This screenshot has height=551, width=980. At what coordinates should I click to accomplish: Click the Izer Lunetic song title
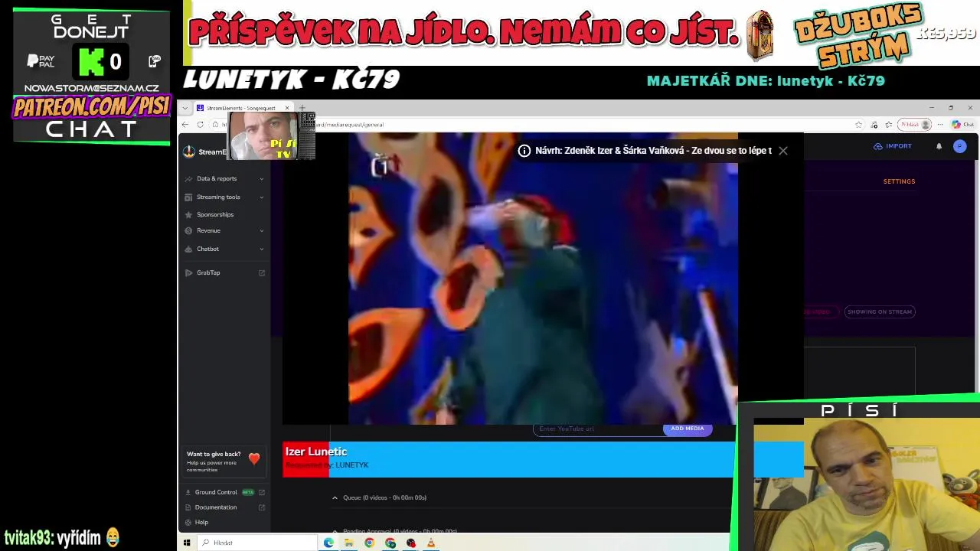(x=316, y=452)
